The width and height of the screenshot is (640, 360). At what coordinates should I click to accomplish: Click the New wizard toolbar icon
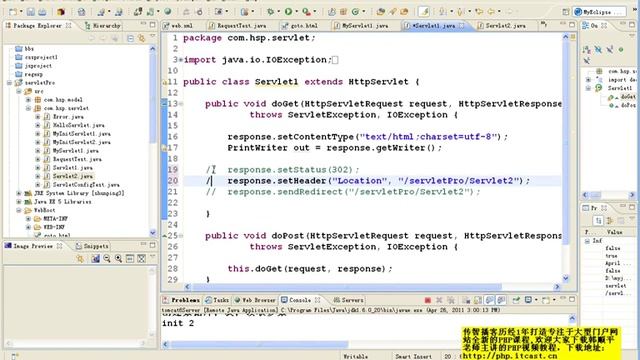click(x=13, y=12)
